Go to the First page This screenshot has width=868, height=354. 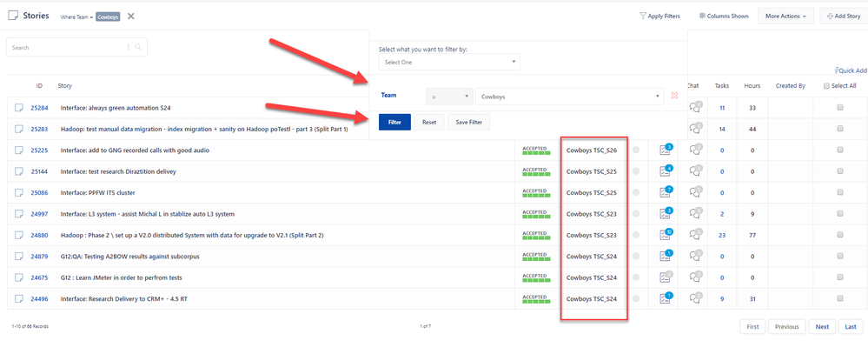click(752, 327)
